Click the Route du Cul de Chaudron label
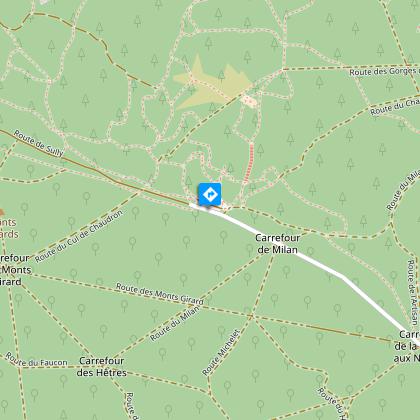 [79, 236]
